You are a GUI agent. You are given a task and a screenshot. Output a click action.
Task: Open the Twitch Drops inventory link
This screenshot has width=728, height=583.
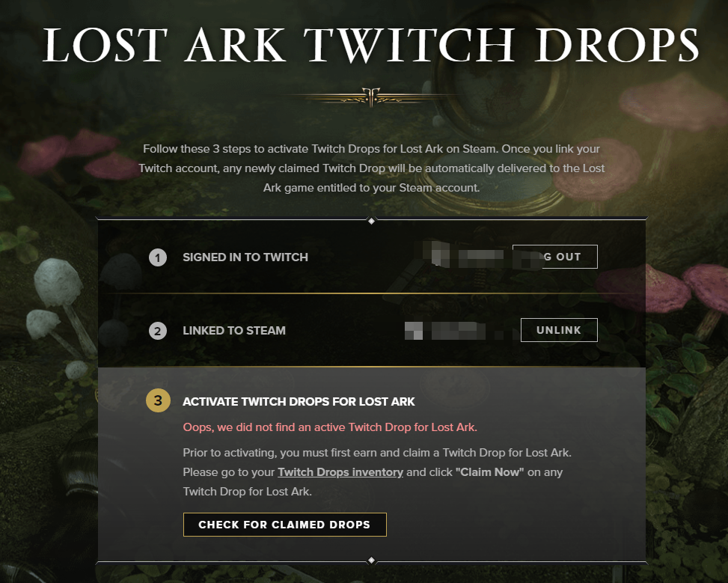(340, 472)
